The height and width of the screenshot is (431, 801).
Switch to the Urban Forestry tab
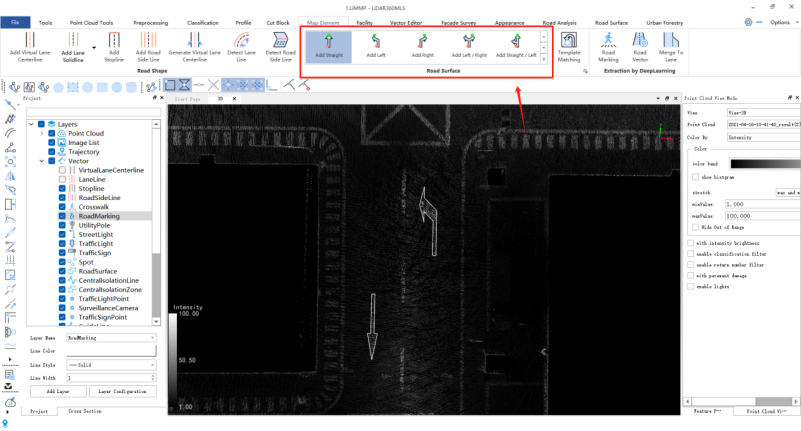coord(664,23)
